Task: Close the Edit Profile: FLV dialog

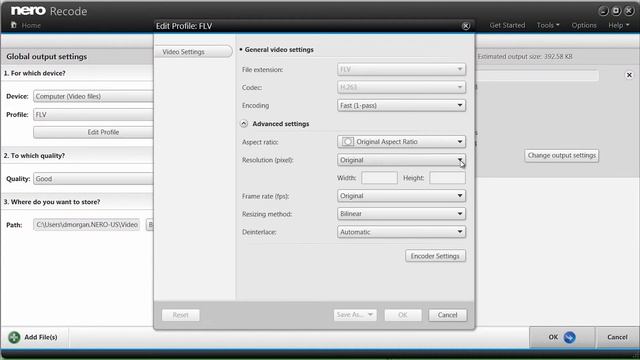Action: pyautogui.click(x=466, y=26)
